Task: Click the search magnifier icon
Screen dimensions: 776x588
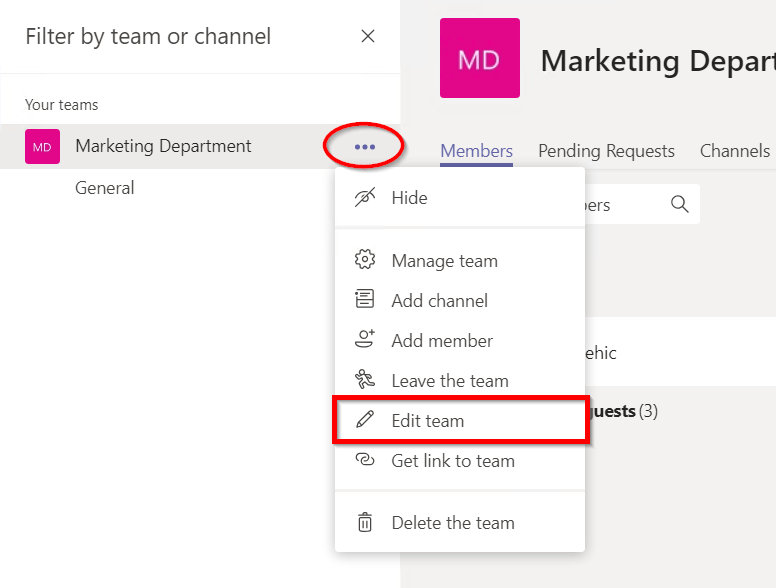Action: pyautogui.click(x=680, y=205)
